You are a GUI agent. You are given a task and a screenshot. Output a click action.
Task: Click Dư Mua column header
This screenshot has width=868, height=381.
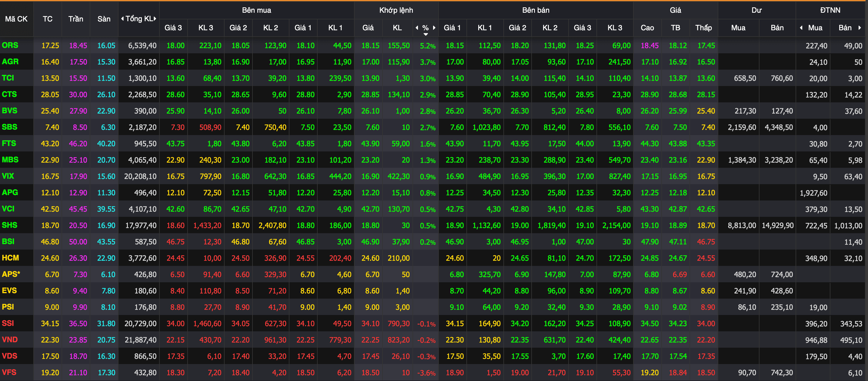pos(738,28)
